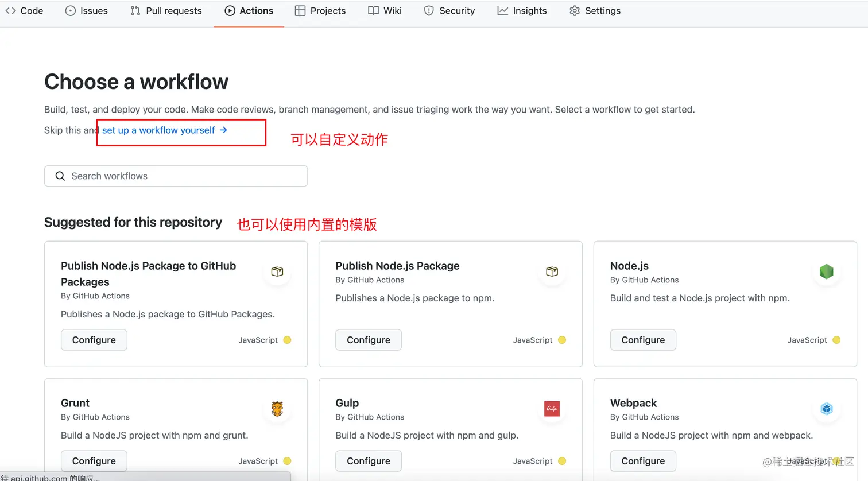Click the Insights graph icon
The image size is (868, 481).
503,11
